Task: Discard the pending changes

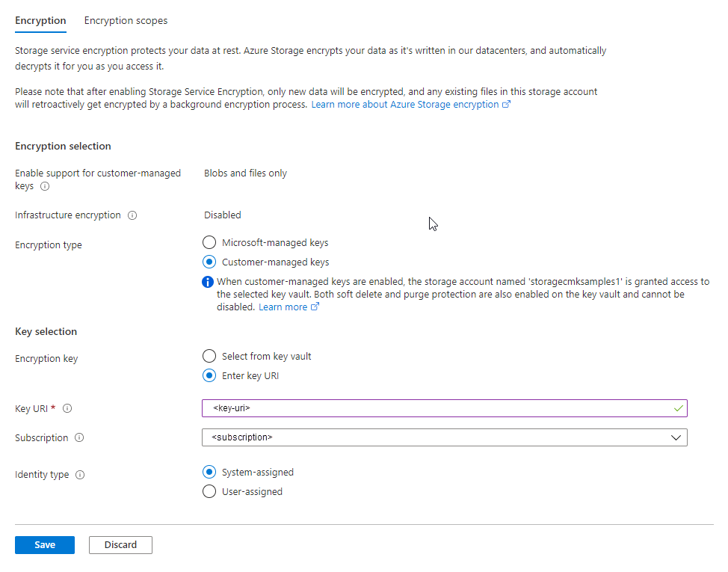Action: point(120,544)
